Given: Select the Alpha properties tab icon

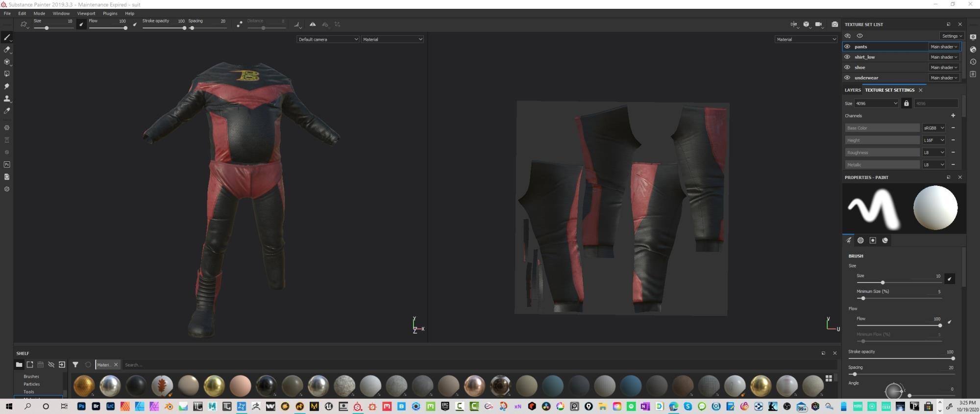Looking at the screenshot, I should (x=860, y=240).
